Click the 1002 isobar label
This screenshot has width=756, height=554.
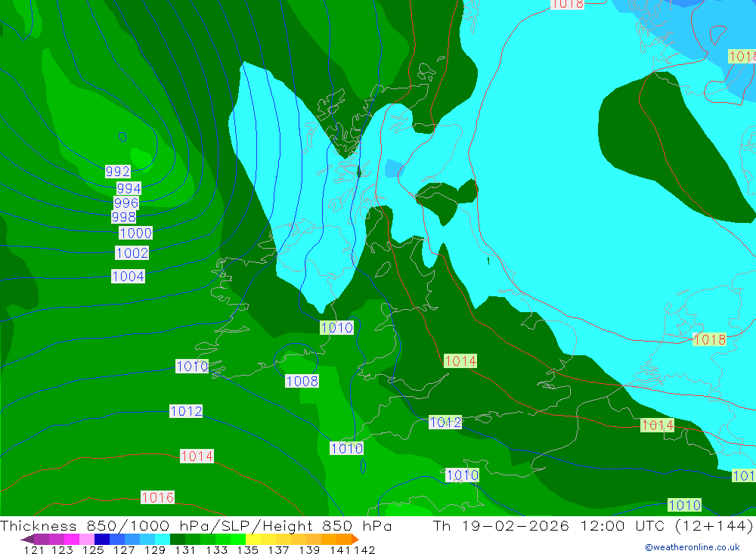(x=132, y=252)
